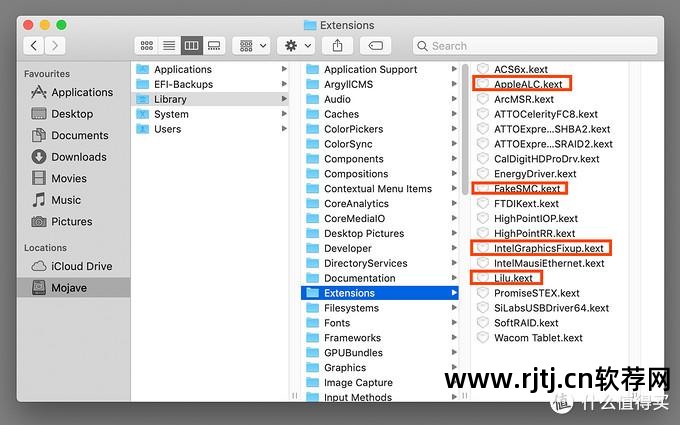Open Applications in the sidebar Favourites

coord(73,92)
